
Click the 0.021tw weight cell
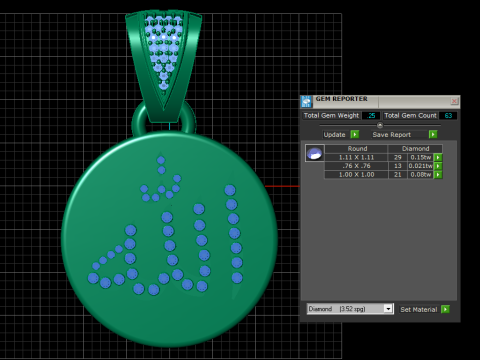pyautogui.click(x=420, y=166)
